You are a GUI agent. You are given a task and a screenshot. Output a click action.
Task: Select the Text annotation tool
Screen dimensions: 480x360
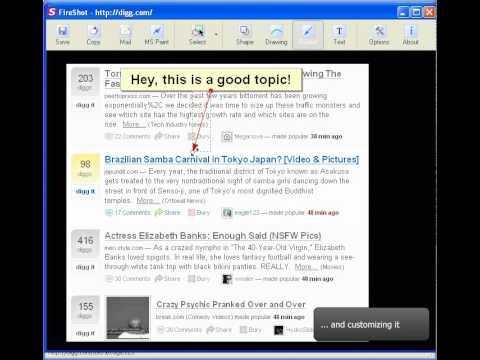click(x=339, y=35)
